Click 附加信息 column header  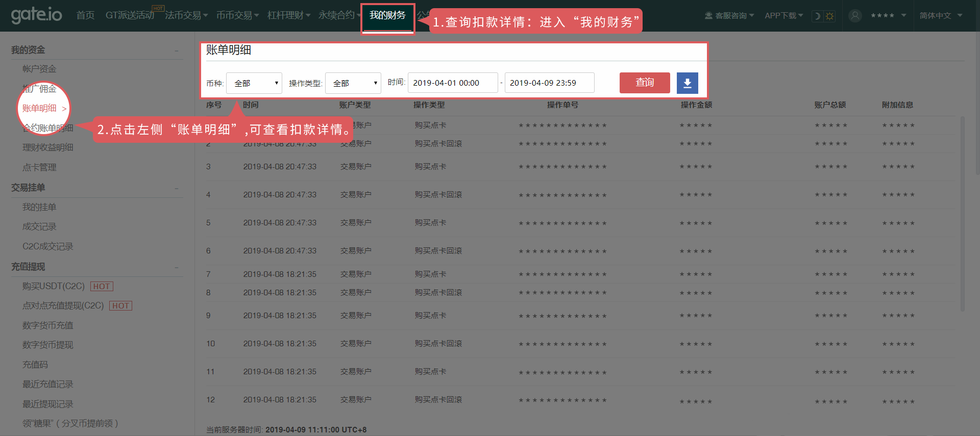(x=897, y=105)
